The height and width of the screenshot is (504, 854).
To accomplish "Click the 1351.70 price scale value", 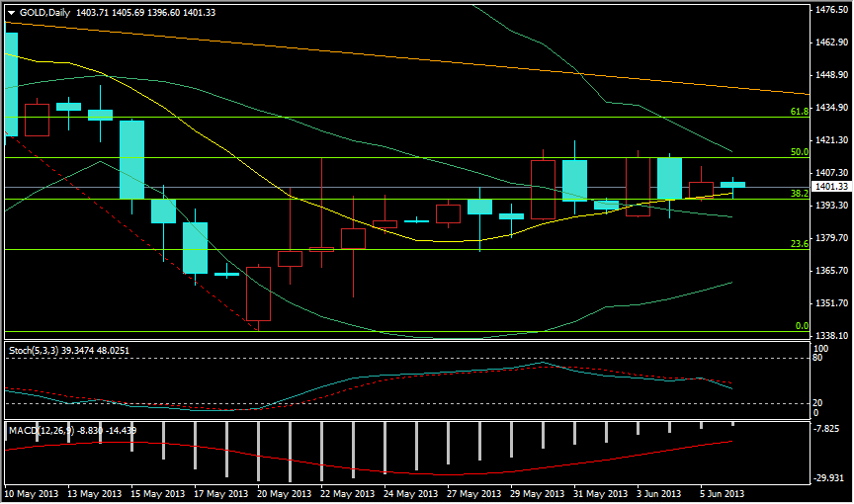I will click(831, 303).
